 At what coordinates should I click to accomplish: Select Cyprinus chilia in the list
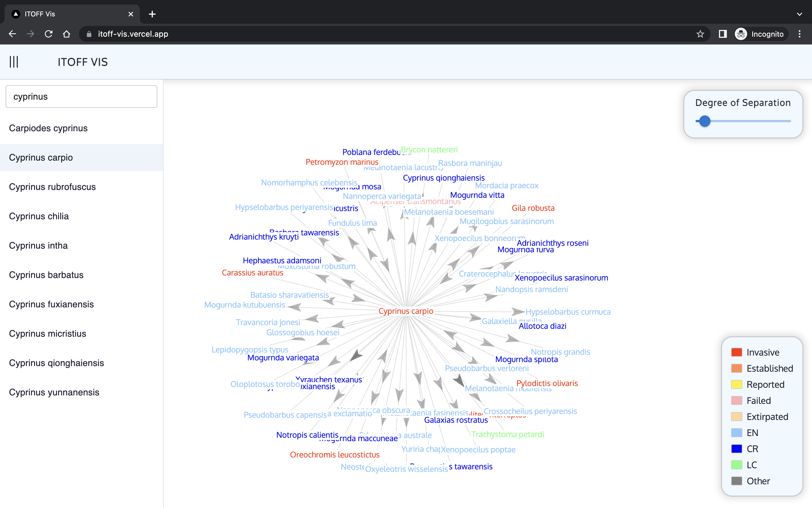(x=81, y=216)
